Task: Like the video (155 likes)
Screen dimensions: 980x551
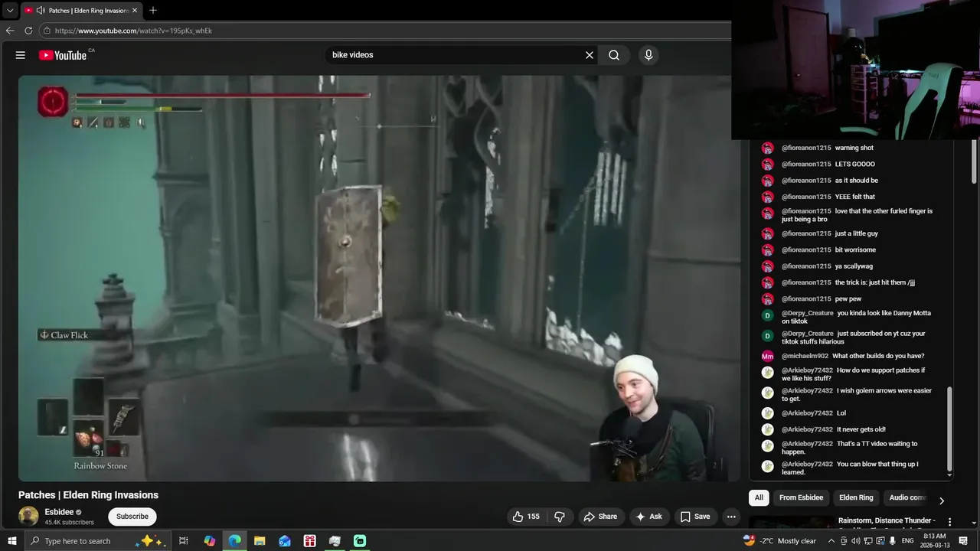Action: tap(526, 517)
